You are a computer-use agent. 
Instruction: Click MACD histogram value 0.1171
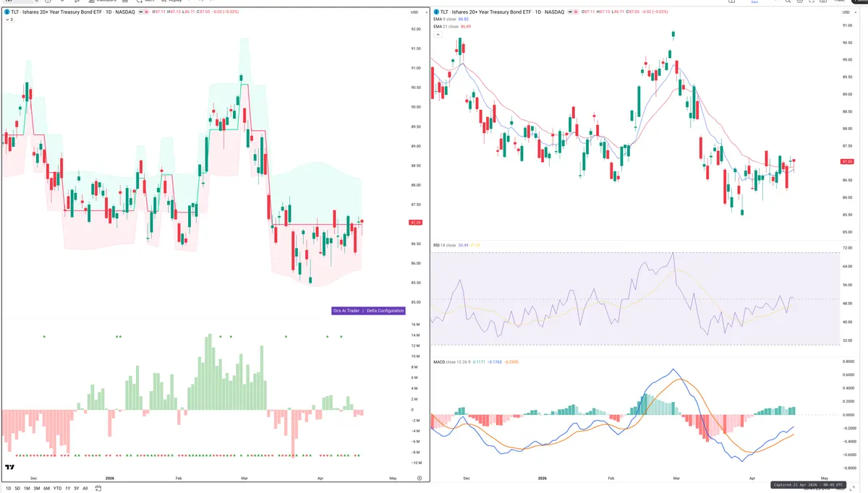(x=480, y=361)
